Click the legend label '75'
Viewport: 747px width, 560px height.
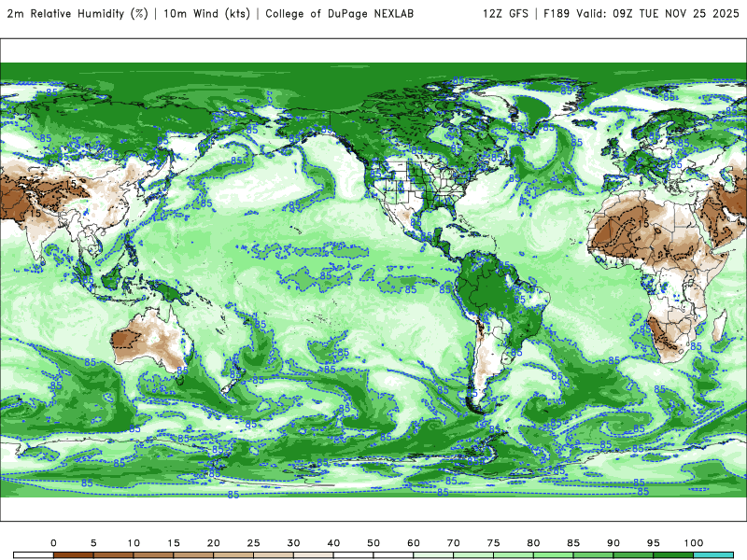tap(494, 543)
